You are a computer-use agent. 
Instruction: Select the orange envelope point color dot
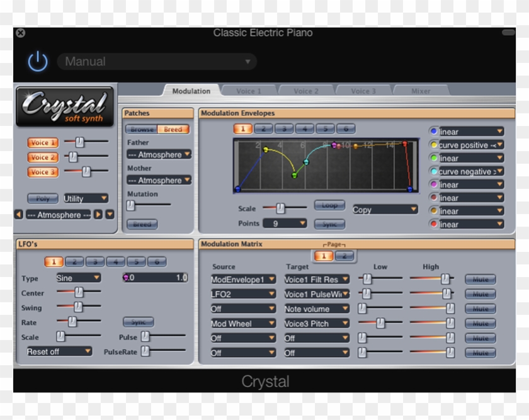pos(433,211)
